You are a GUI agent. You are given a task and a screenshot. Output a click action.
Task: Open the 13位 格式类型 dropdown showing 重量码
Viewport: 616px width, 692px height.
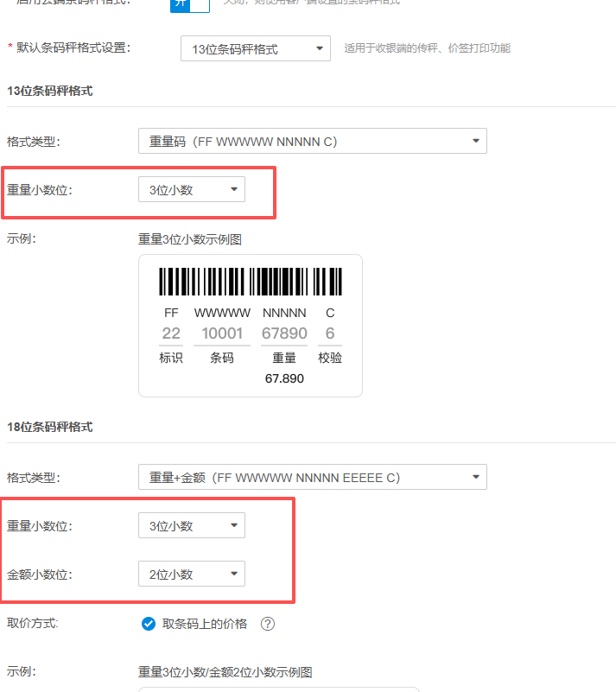[313, 141]
